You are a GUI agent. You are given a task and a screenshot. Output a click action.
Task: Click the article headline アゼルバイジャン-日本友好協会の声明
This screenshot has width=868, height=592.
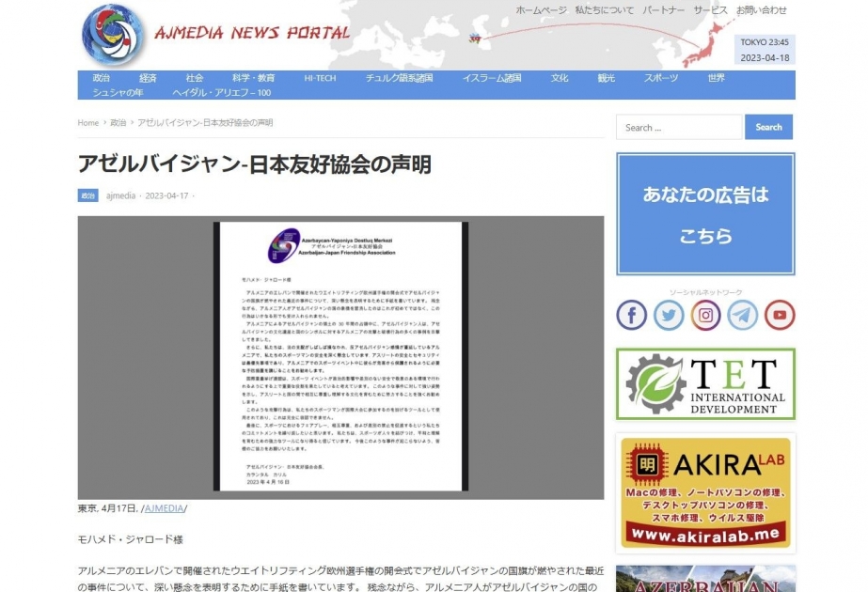[254, 164]
